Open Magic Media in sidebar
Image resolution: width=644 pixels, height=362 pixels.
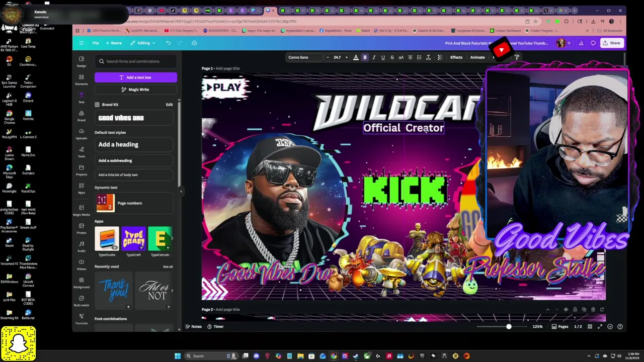click(81, 210)
